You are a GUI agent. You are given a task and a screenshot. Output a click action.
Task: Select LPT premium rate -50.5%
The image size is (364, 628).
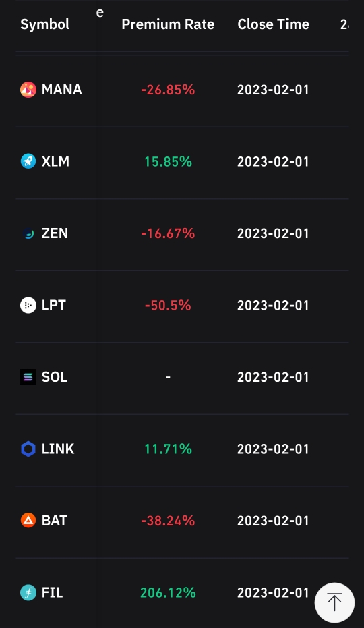pyautogui.click(x=168, y=305)
